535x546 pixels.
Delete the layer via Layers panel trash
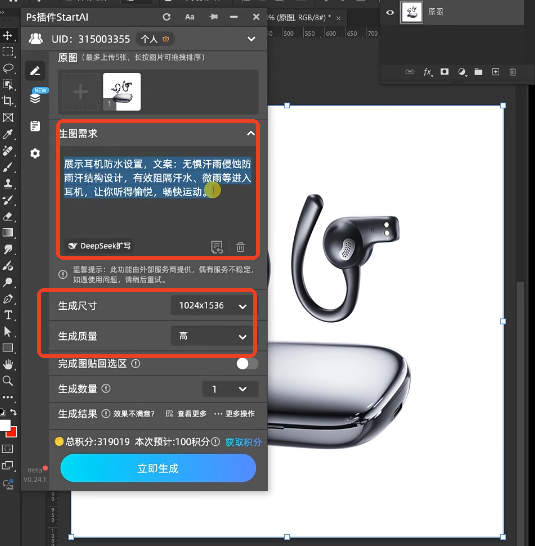512,72
